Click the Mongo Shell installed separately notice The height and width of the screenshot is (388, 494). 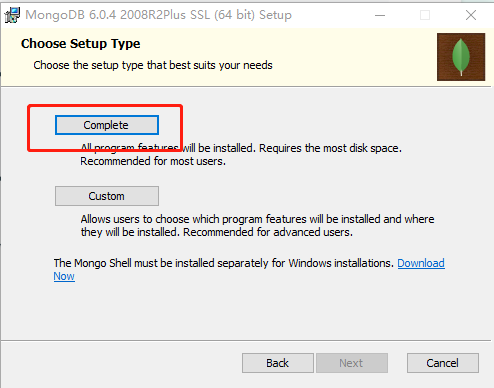(224, 263)
